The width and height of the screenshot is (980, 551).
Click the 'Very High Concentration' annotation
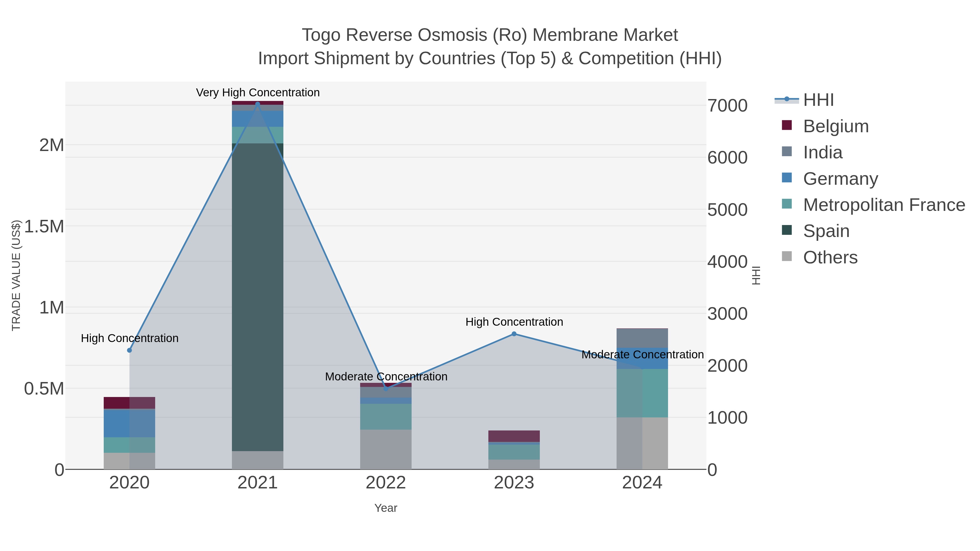[258, 93]
